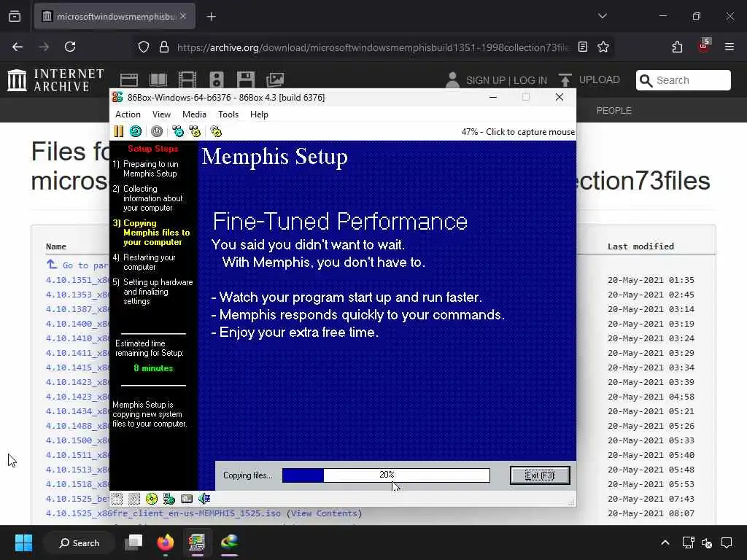Open Firefox recent browsing view button
This screenshot has width=747, height=560.
[15, 17]
